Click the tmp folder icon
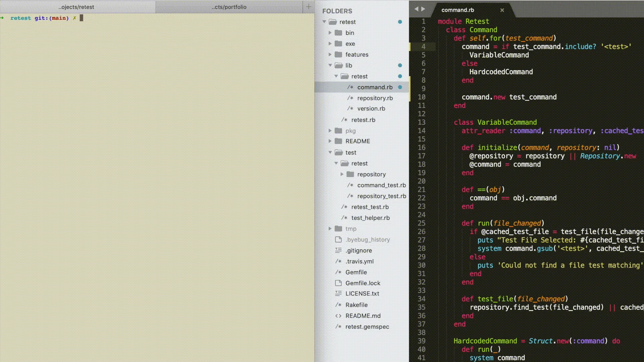Image resolution: width=644 pixels, height=362 pixels. [x=339, y=229]
